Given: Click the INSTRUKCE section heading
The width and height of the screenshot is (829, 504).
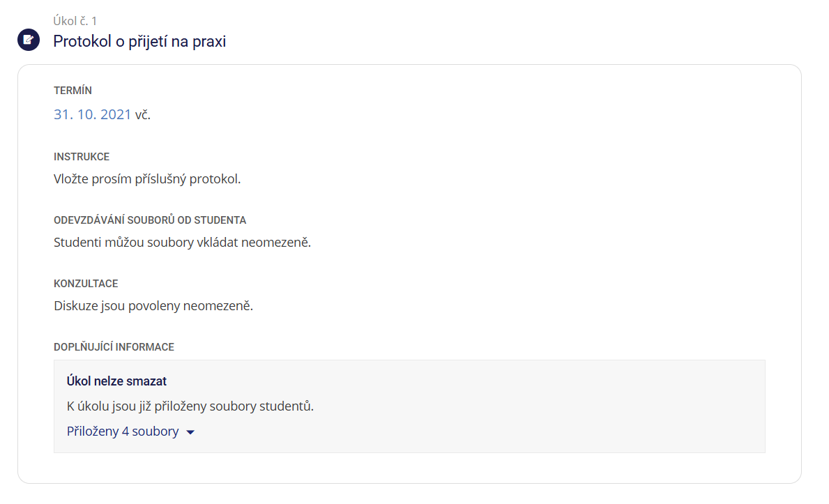Looking at the screenshot, I should [82, 157].
